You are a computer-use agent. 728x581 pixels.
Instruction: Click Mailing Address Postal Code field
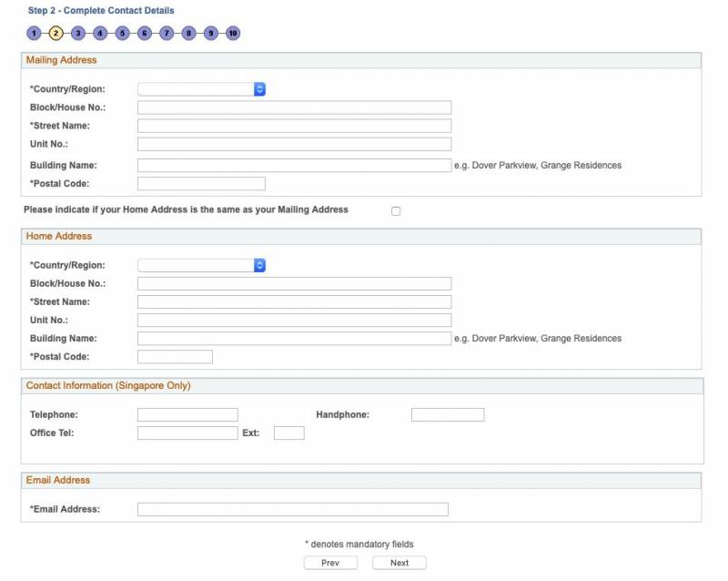(201, 184)
